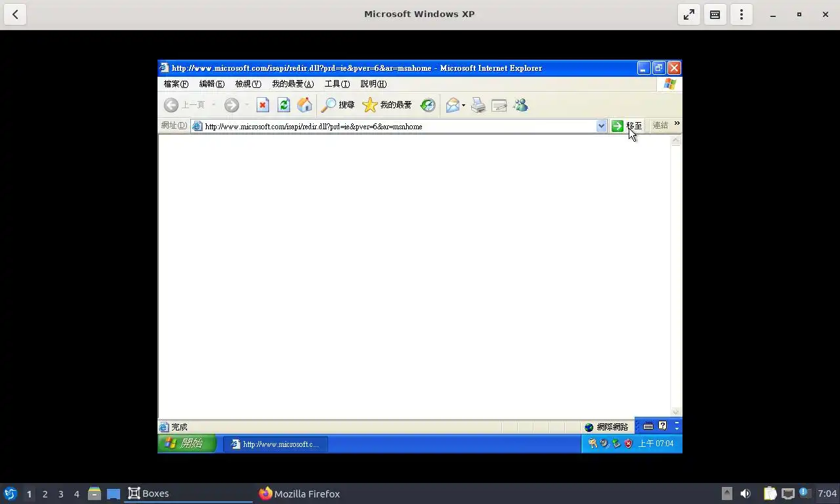Click the Firefox icon in the panel
840x504 pixels.
[x=265, y=493]
